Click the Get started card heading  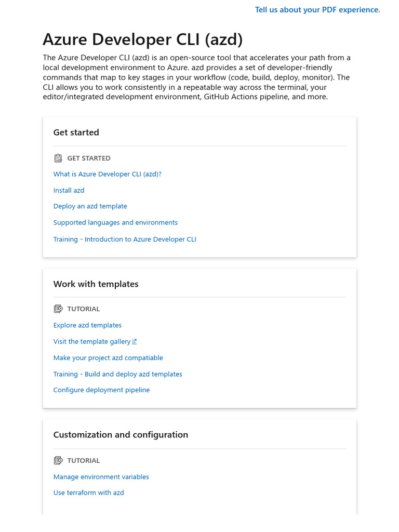[76, 132]
